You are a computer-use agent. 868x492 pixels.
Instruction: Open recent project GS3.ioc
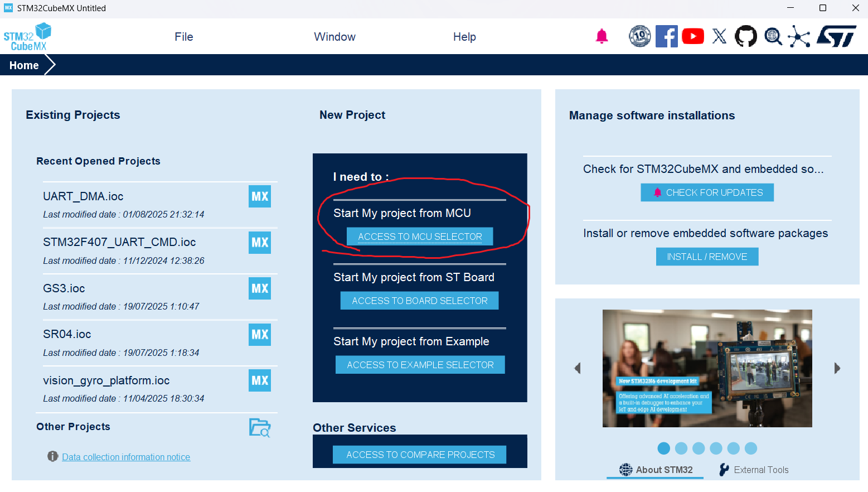[64, 288]
